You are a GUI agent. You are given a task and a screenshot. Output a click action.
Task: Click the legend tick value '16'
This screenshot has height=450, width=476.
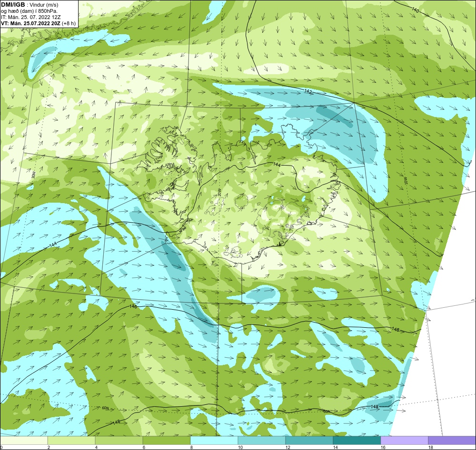click(383, 447)
